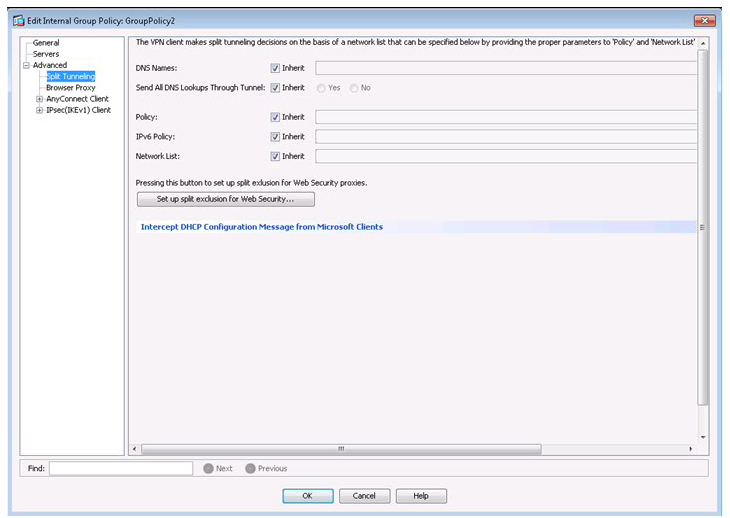
Task: Uncheck the Policy Inherit checkbox
Action: coord(275,117)
